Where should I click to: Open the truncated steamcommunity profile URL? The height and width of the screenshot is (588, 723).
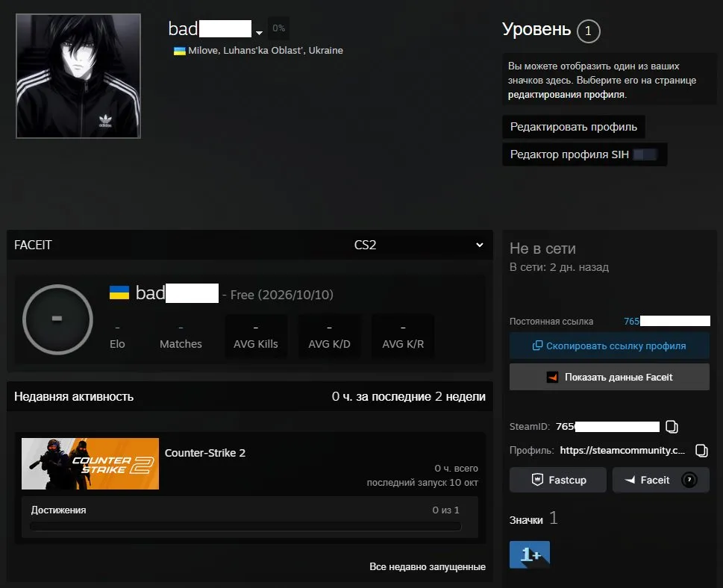(x=622, y=451)
